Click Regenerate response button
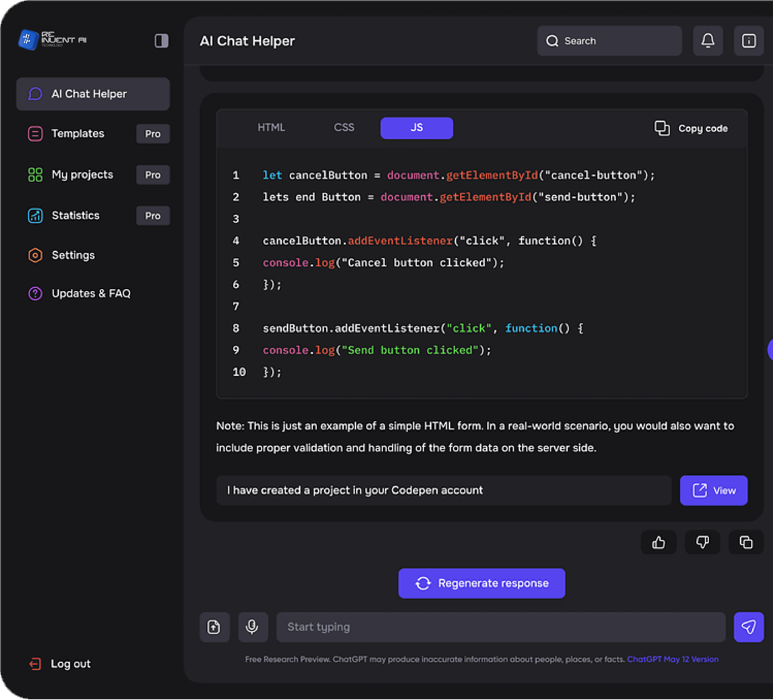The width and height of the screenshot is (773, 700). (481, 583)
